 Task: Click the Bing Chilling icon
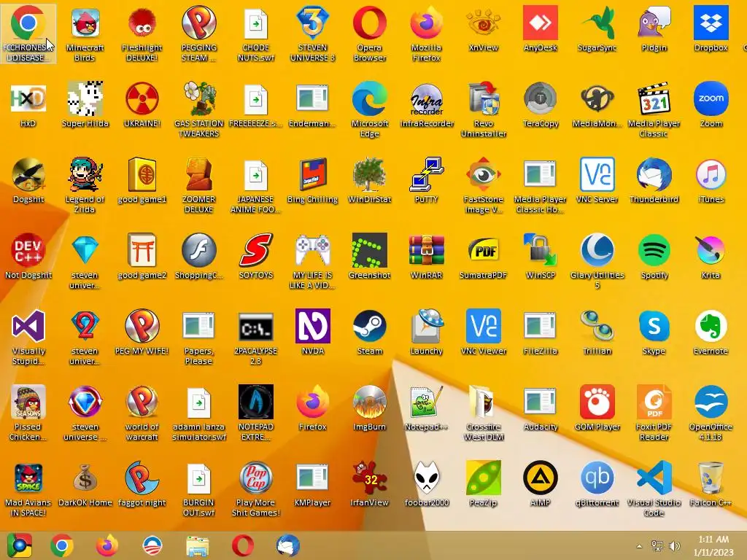(312, 174)
